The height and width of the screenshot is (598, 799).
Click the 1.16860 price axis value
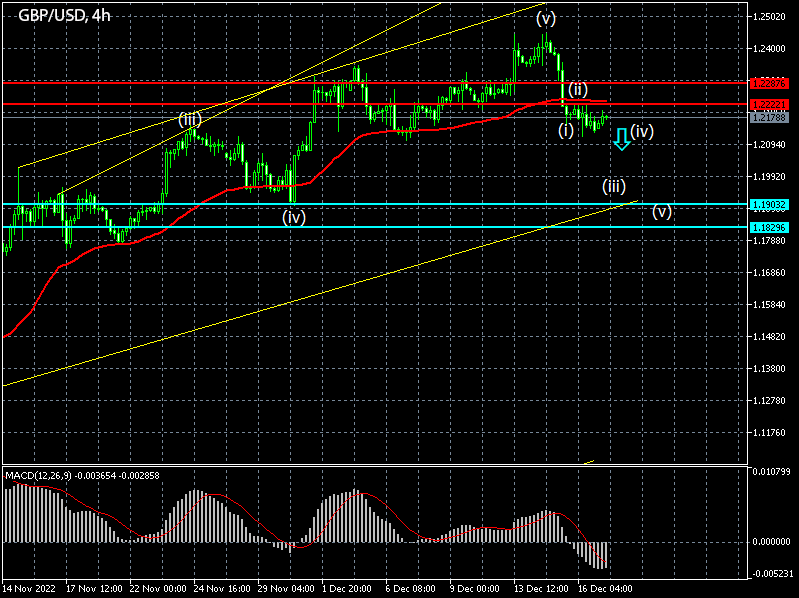769,273
